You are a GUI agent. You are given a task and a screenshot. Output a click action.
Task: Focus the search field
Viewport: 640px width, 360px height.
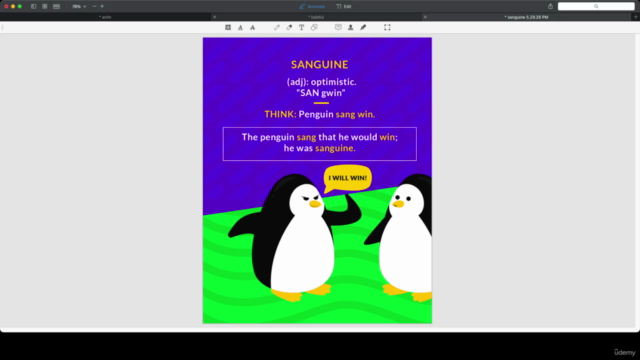point(596,6)
